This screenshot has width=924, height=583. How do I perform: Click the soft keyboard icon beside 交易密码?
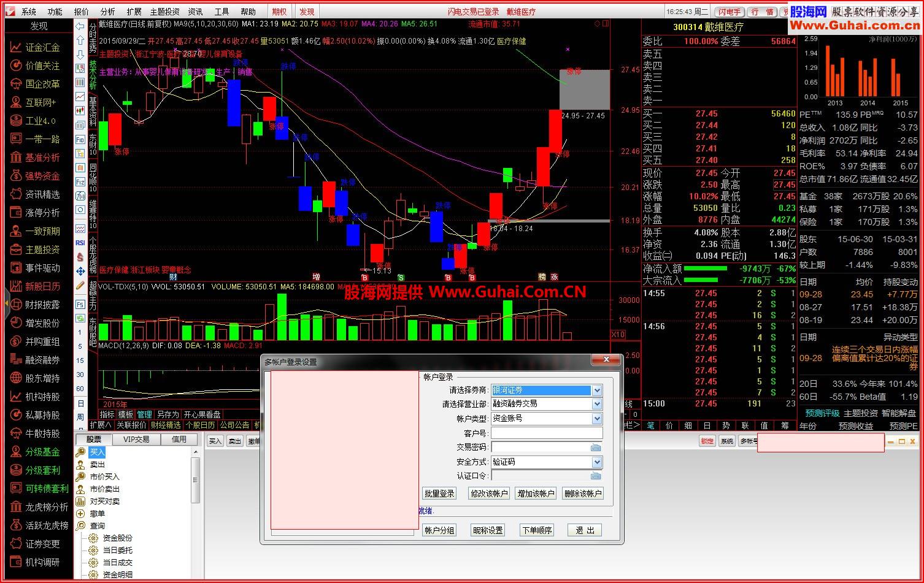click(x=596, y=448)
